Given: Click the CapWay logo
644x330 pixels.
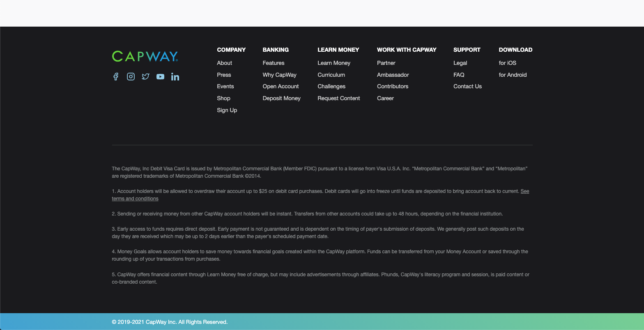Looking at the screenshot, I should (x=145, y=56).
